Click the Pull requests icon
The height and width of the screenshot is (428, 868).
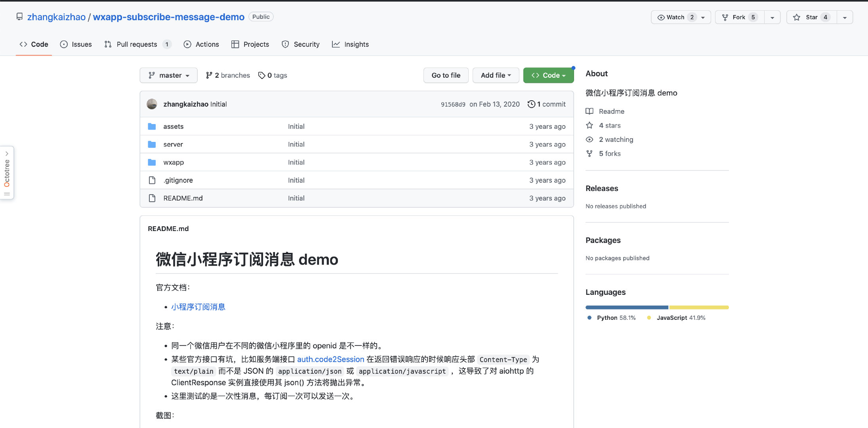(108, 44)
